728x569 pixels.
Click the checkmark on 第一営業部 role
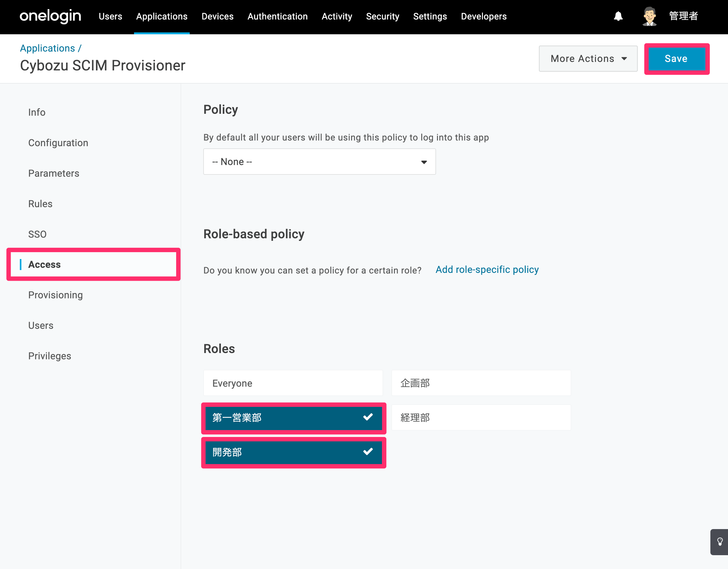click(368, 417)
